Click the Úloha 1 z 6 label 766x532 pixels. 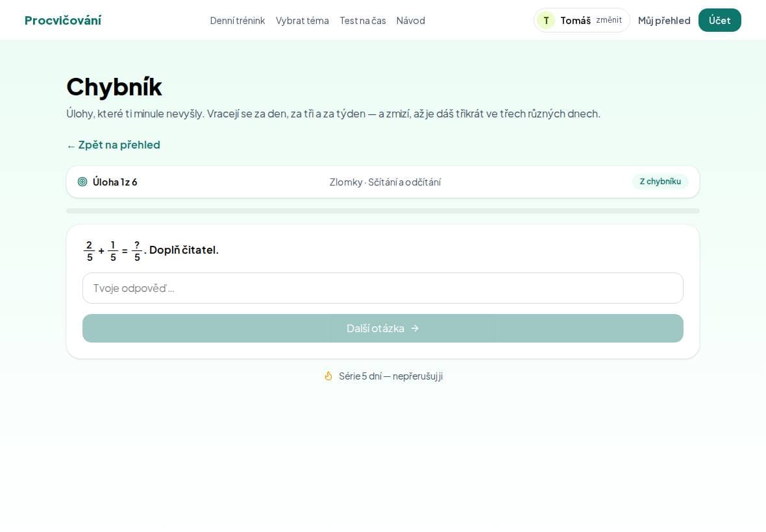click(x=115, y=182)
